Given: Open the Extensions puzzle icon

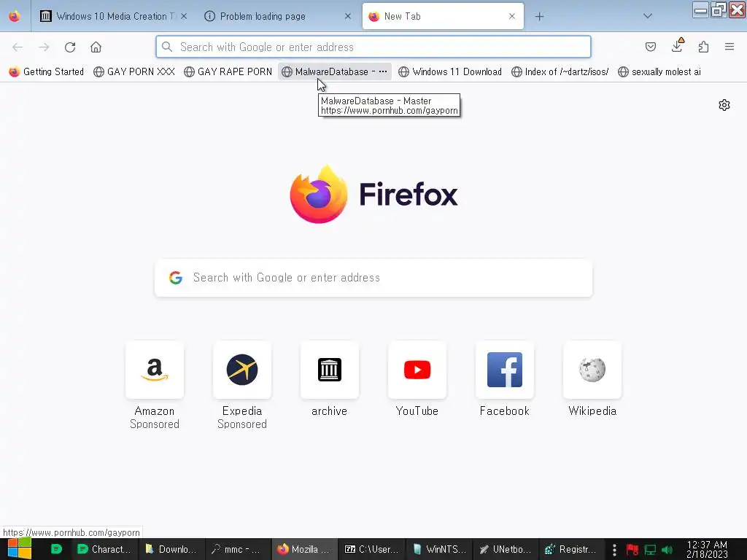Looking at the screenshot, I should coord(703,47).
